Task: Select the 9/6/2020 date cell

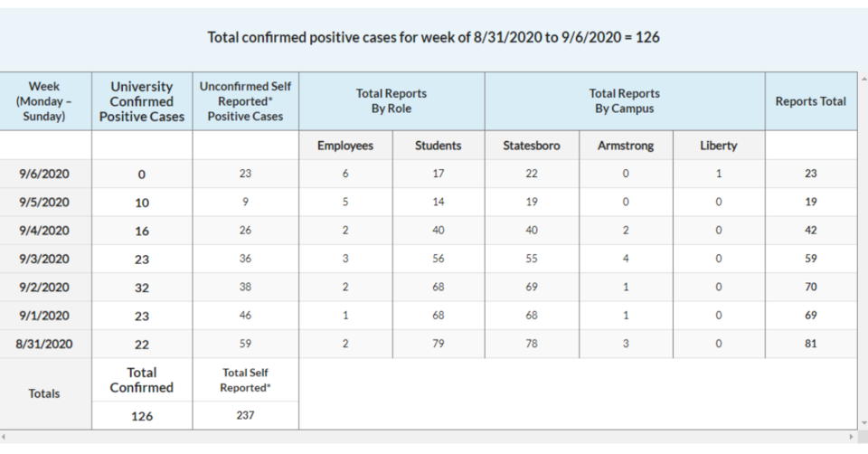Action: point(44,174)
